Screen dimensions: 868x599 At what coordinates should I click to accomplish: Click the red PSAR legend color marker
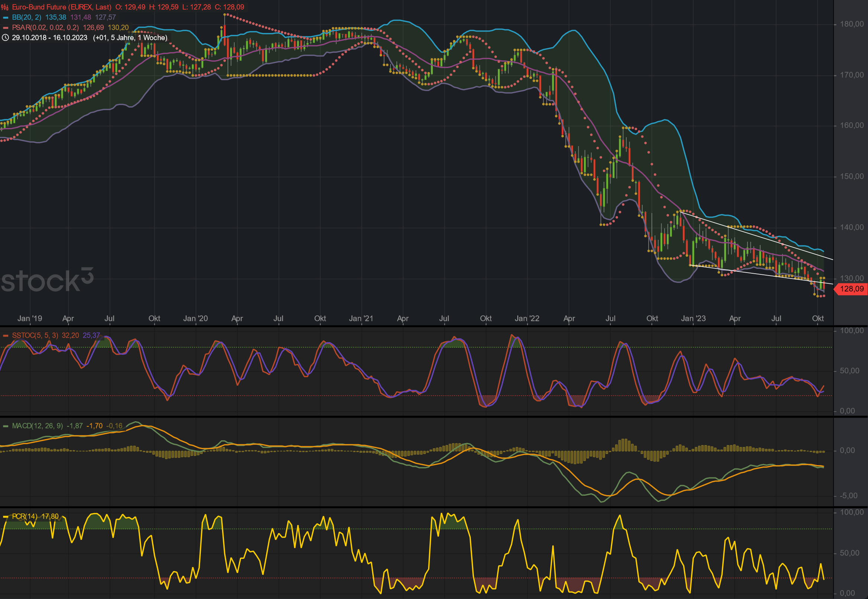click(x=5, y=28)
